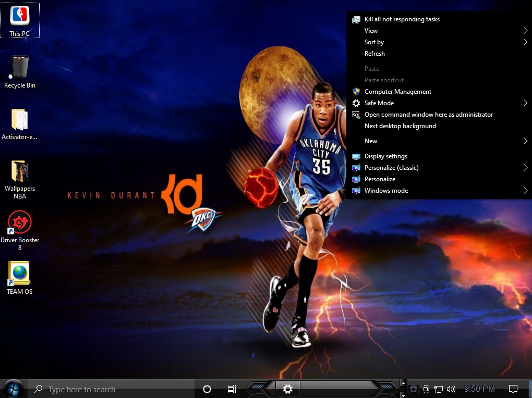532x398 pixels.
Task: Select the Activator folder icon
Action: pos(19,124)
